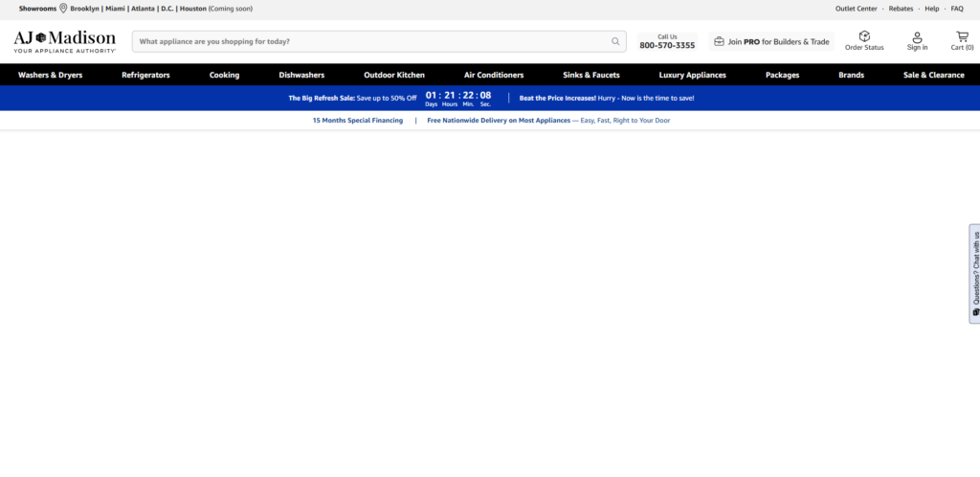Click the Brooklyn showroom link
This screenshot has height=477, width=980.
(85, 9)
